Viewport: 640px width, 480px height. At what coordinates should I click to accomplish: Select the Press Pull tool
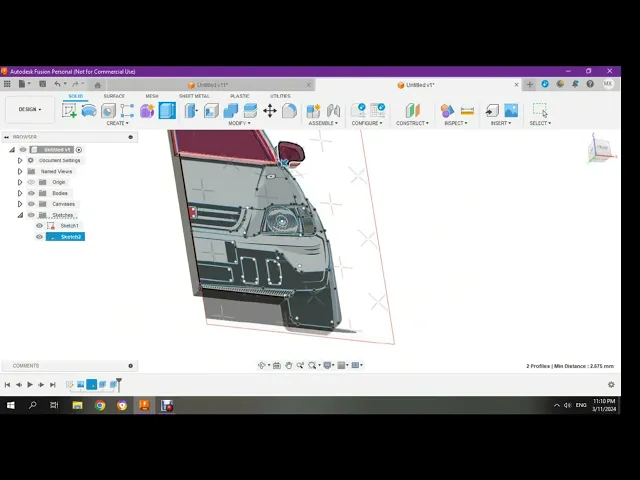(x=191, y=110)
